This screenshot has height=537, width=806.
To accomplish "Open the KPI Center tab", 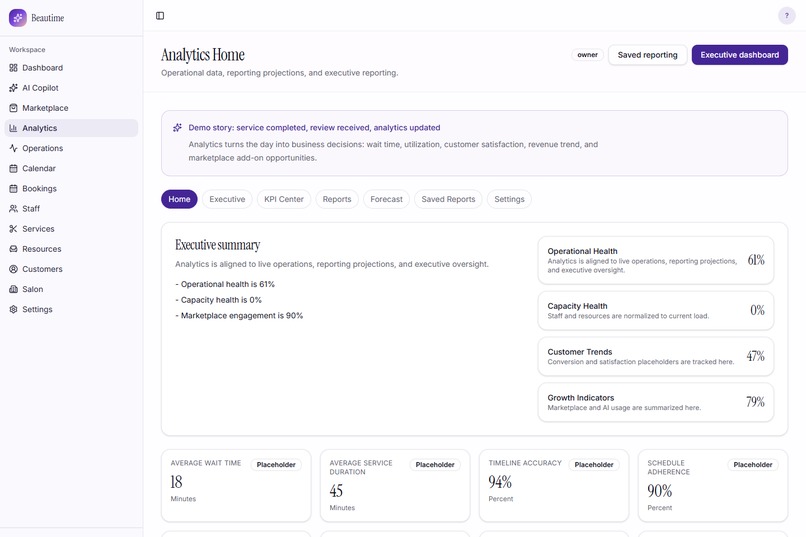I will click(x=284, y=199).
